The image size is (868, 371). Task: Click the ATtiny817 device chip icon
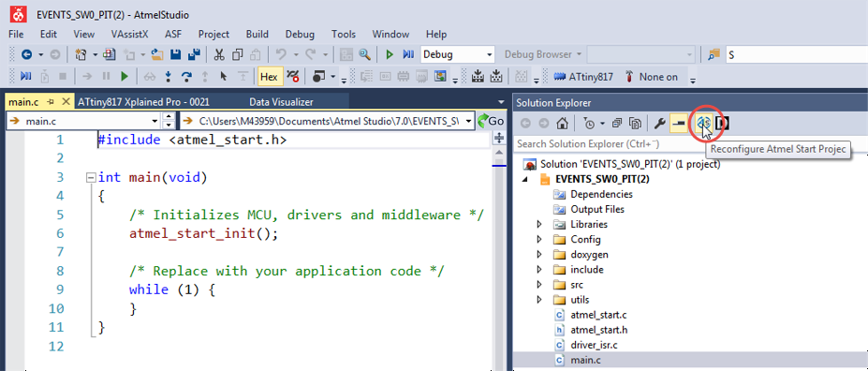[x=560, y=77]
